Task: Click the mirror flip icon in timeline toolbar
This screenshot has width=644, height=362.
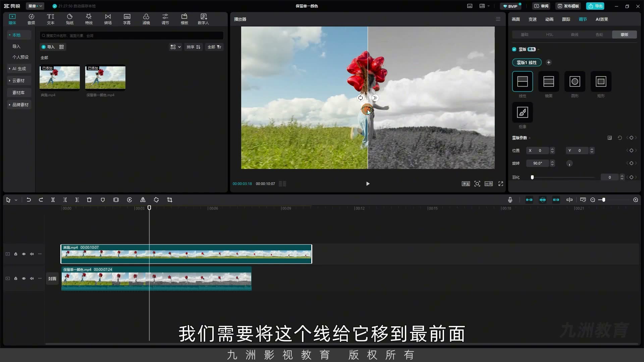Action: 143,200
